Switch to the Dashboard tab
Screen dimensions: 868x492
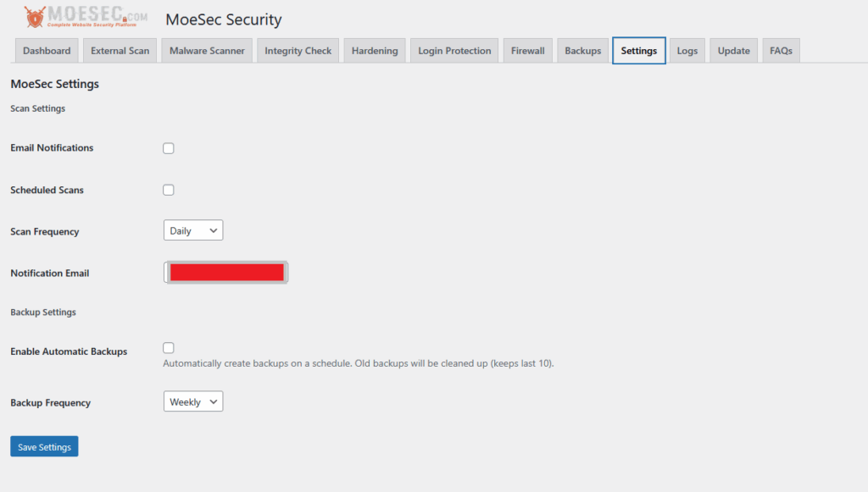coord(47,50)
